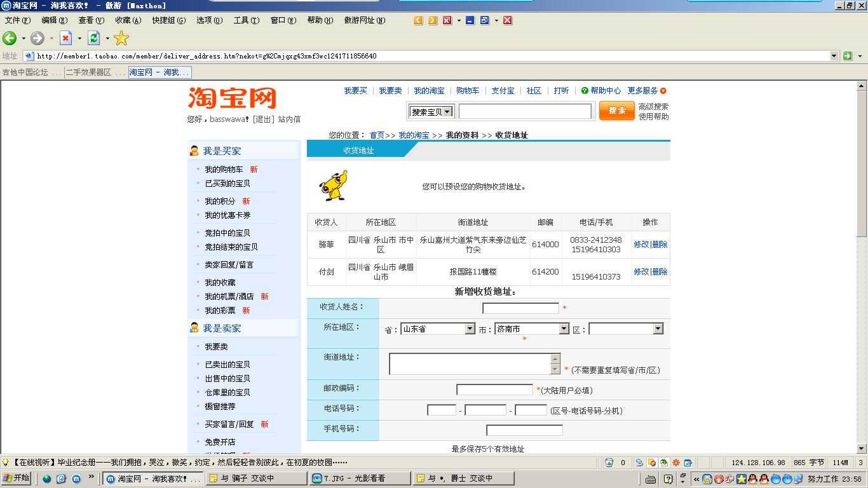The width and height of the screenshot is (868, 488).
Task: Click the recycle bin icon in status bar
Action: tap(609, 463)
